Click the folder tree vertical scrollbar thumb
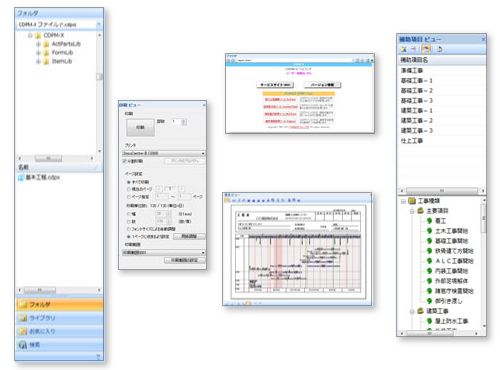Viewport: 500px width, 370px height. click(x=99, y=77)
